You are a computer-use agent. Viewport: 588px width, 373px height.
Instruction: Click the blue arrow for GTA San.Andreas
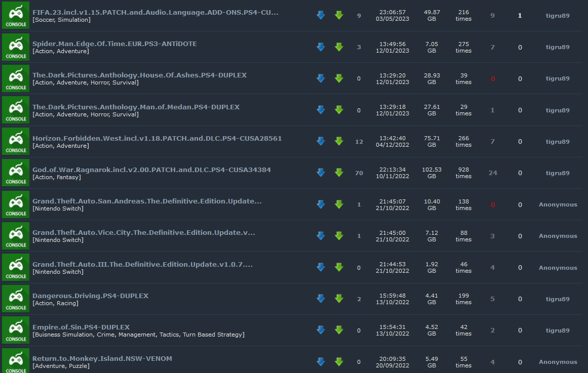pyautogui.click(x=321, y=204)
